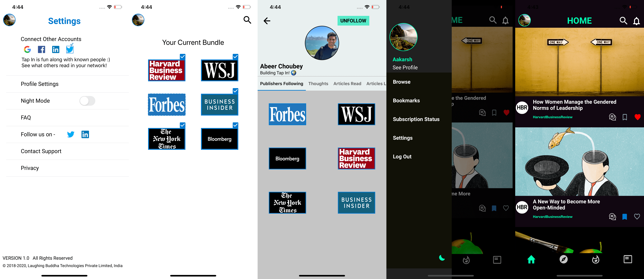Uncheck the WSJ bundle checkbox
This screenshot has height=279, width=644.
pyautogui.click(x=236, y=57)
